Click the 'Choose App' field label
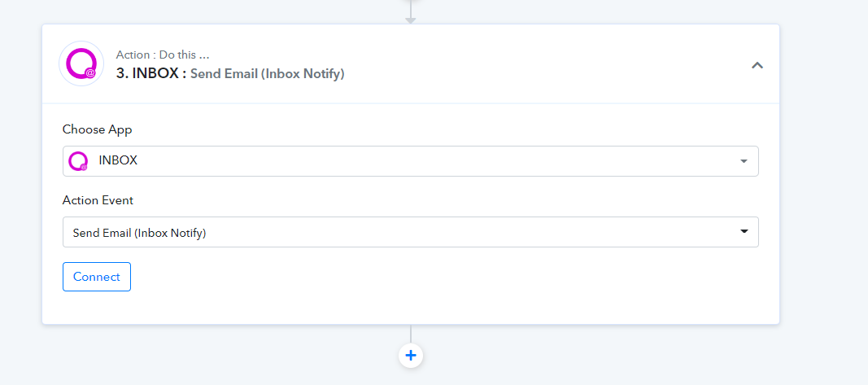This screenshot has width=868, height=385. click(x=97, y=129)
